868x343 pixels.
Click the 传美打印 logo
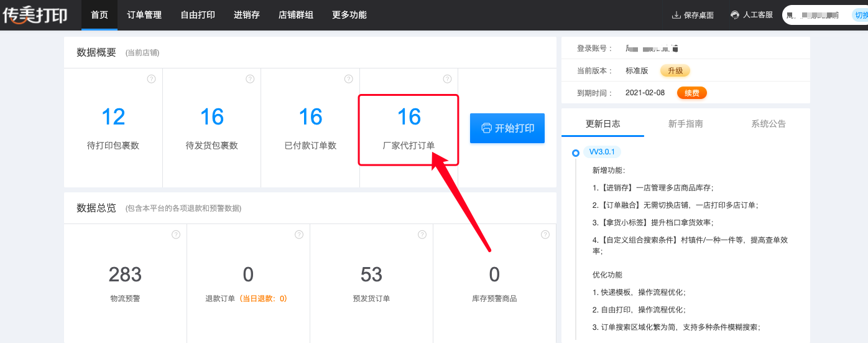(x=35, y=15)
